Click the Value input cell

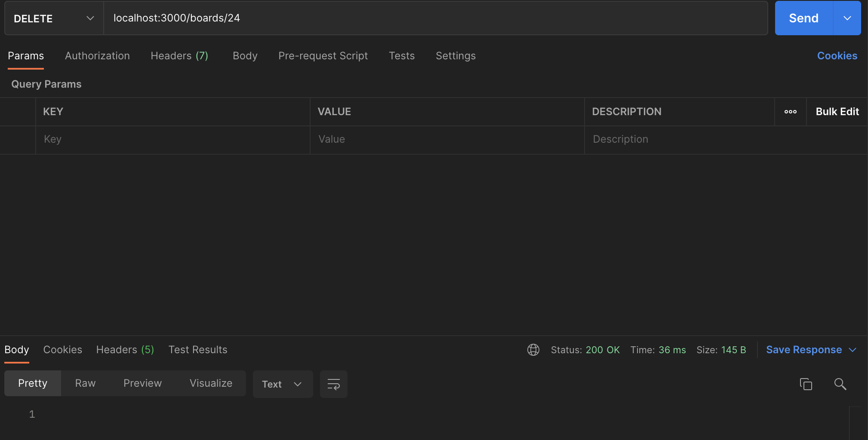pos(447,140)
